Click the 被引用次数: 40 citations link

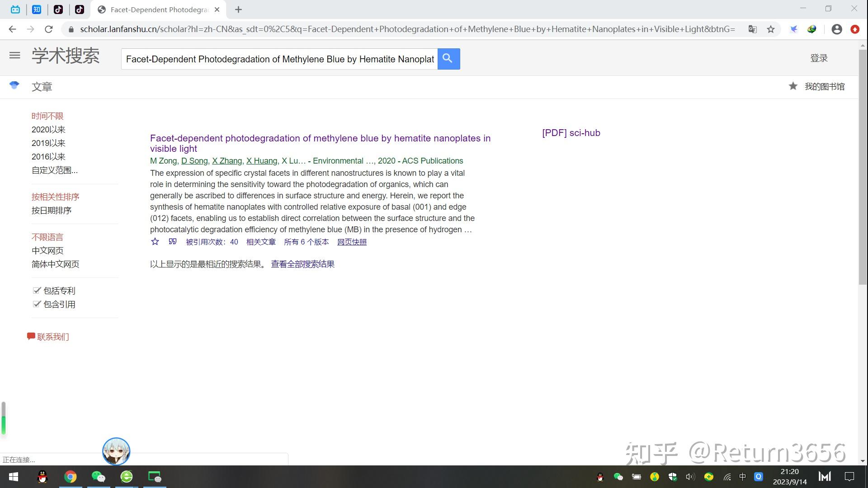coord(212,242)
